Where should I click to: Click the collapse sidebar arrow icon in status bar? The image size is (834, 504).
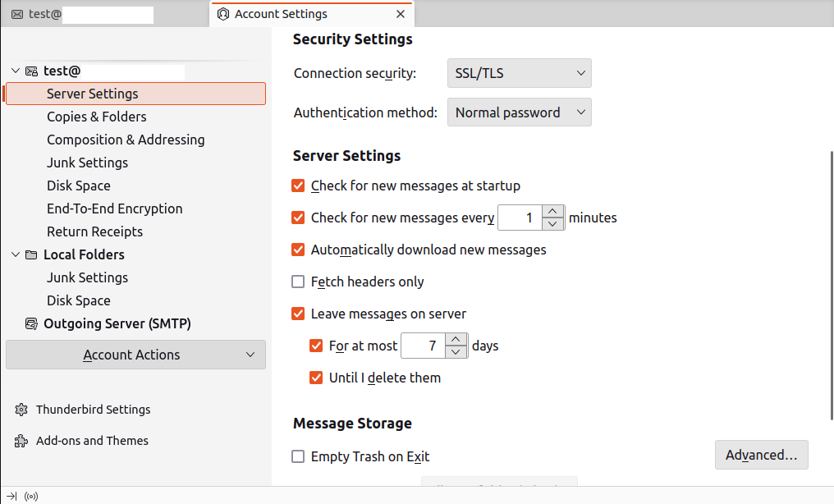click(11, 496)
